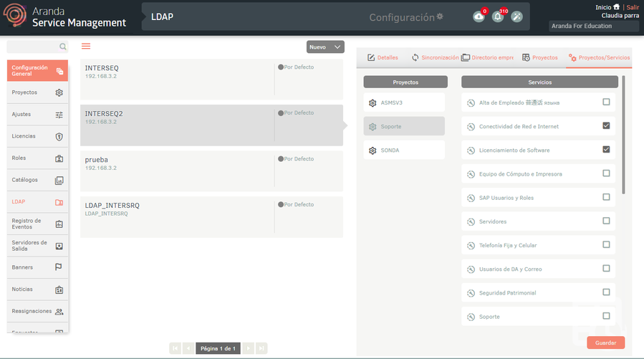Check the Seguridad Patrimonial checkbox
The image size is (644, 359).
tap(606, 292)
